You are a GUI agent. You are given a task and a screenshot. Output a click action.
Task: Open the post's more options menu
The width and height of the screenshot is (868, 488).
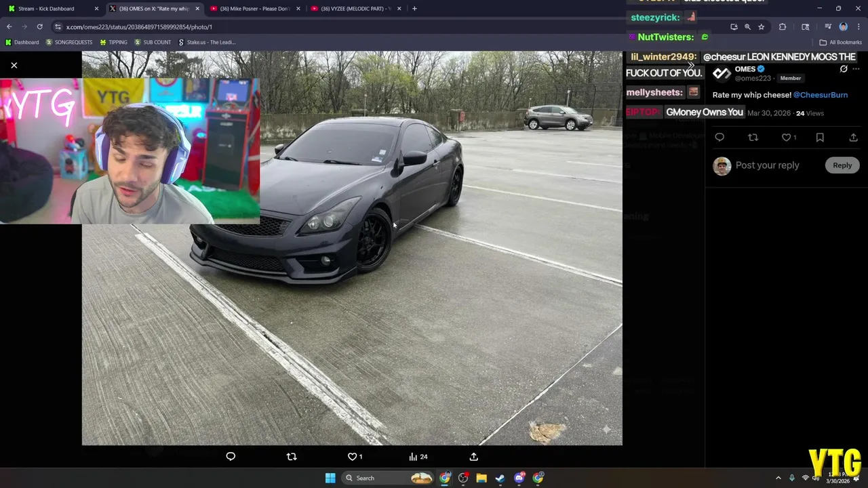coord(856,69)
